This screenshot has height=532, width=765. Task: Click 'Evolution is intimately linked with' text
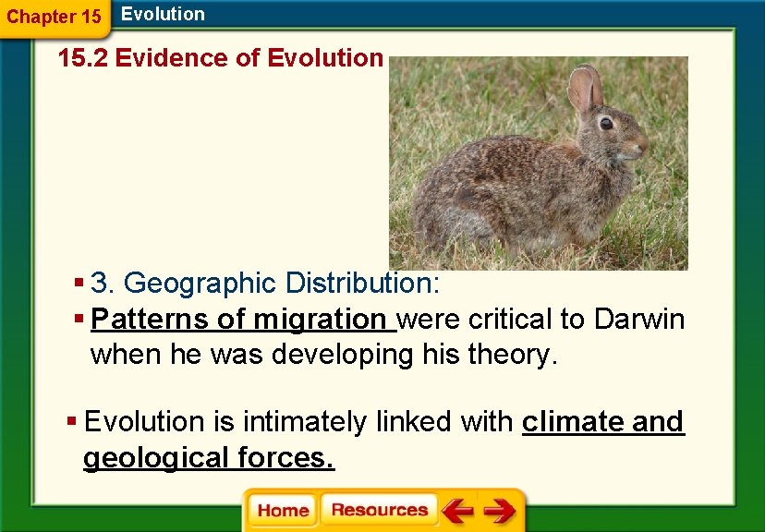point(298,421)
